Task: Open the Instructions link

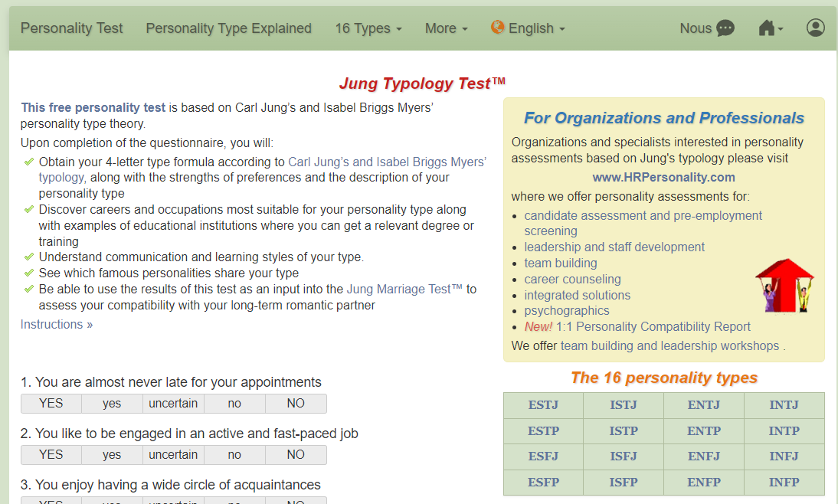Action: pyautogui.click(x=57, y=325)
